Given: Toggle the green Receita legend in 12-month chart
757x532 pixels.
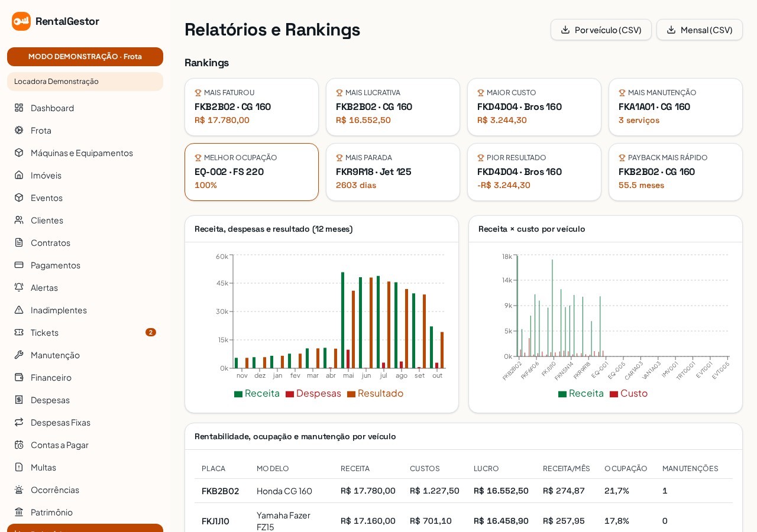Looking at the screenshot, I should [257, 393].
